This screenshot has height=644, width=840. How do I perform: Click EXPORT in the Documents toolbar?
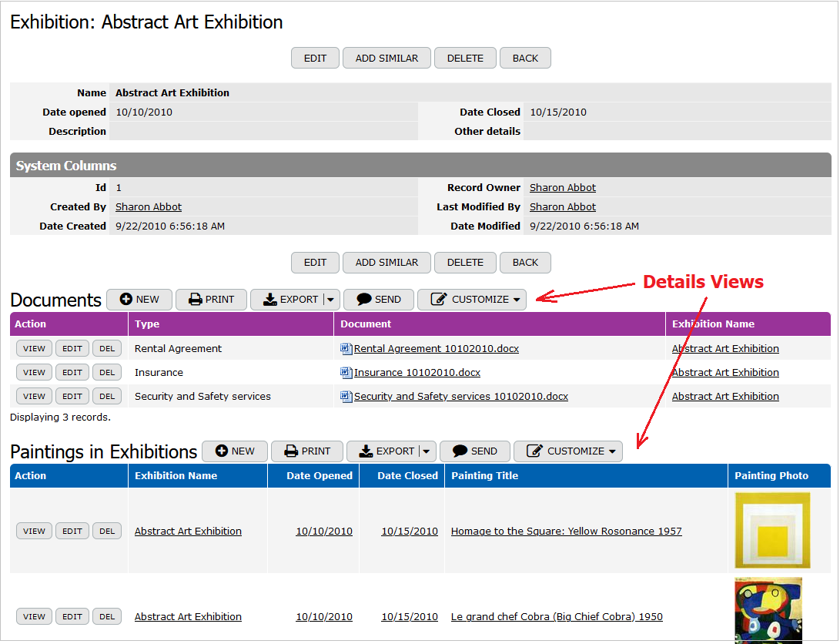[x=292, y=300]
